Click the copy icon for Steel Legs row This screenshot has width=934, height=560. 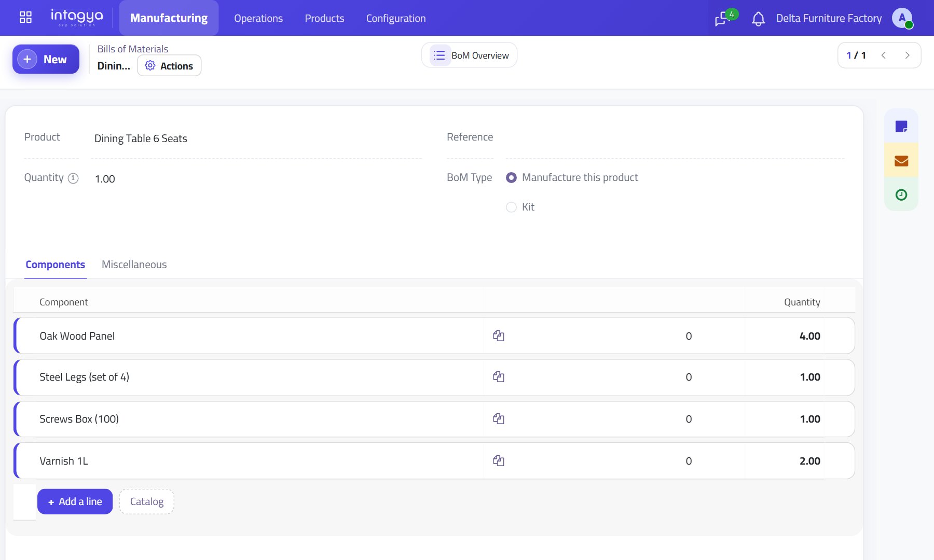(x=499, y=377)
